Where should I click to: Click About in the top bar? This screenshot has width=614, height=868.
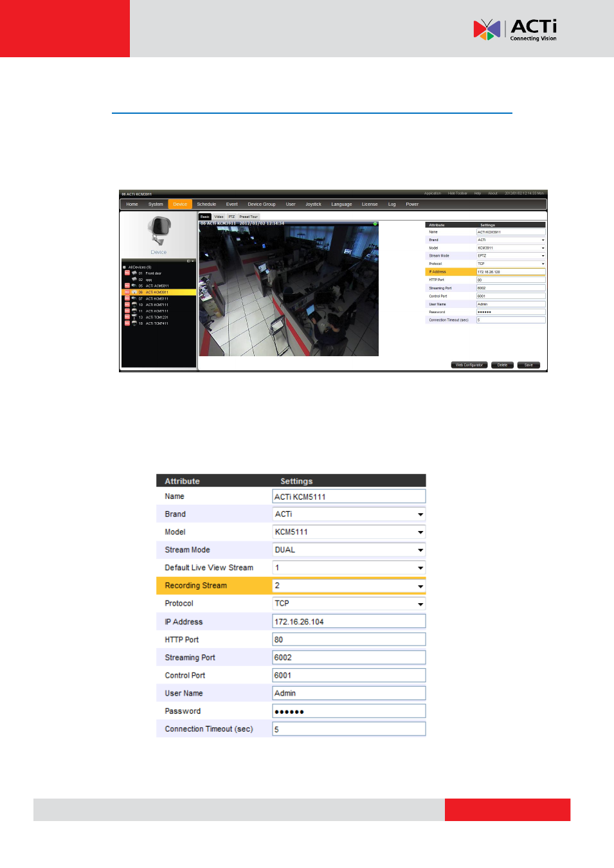(x=493, y=194)
